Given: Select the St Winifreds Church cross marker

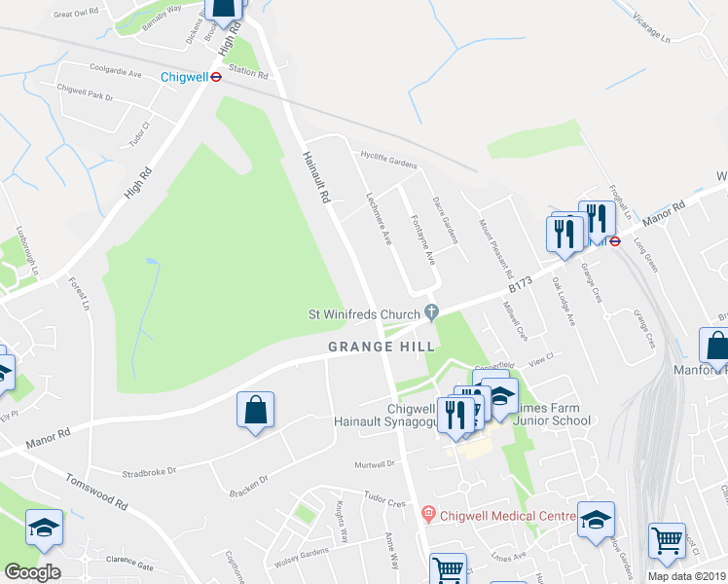Looking at the screenshot, I should pos(431,312).
